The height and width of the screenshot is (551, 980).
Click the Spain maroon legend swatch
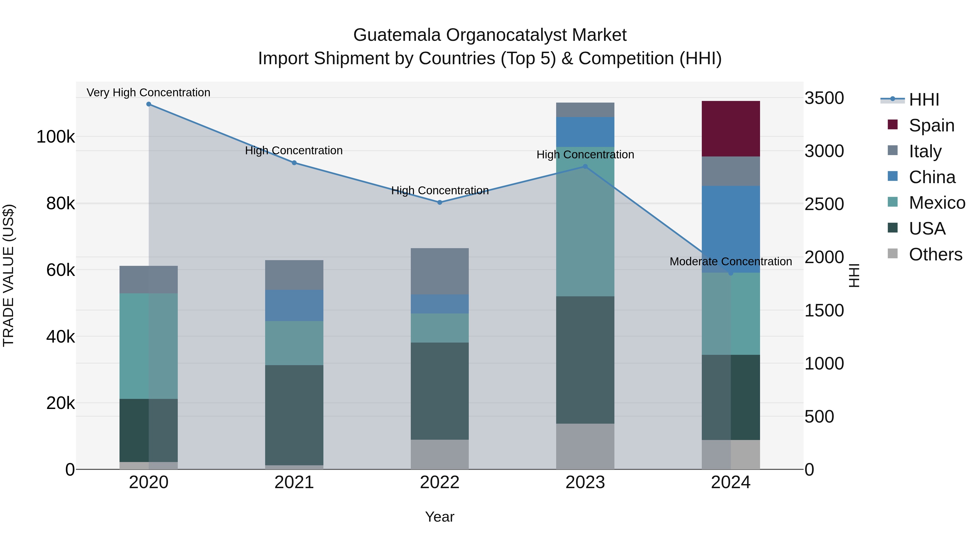click(x=893, y=124)
